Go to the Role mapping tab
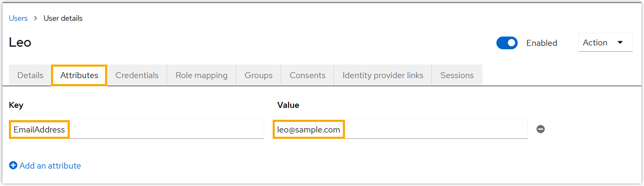Image resolution: width=644 pixels, height=186 pixels. 202,76
